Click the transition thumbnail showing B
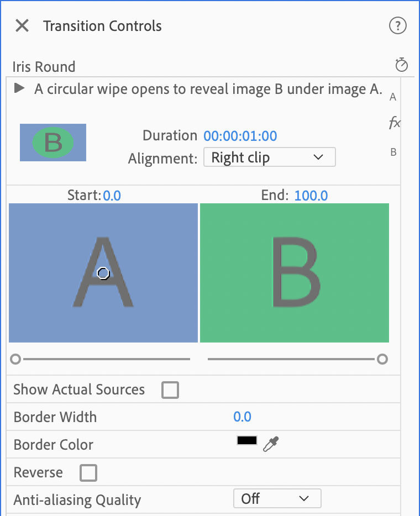Viewport: 420px width, 516px height. coord(53,143)
